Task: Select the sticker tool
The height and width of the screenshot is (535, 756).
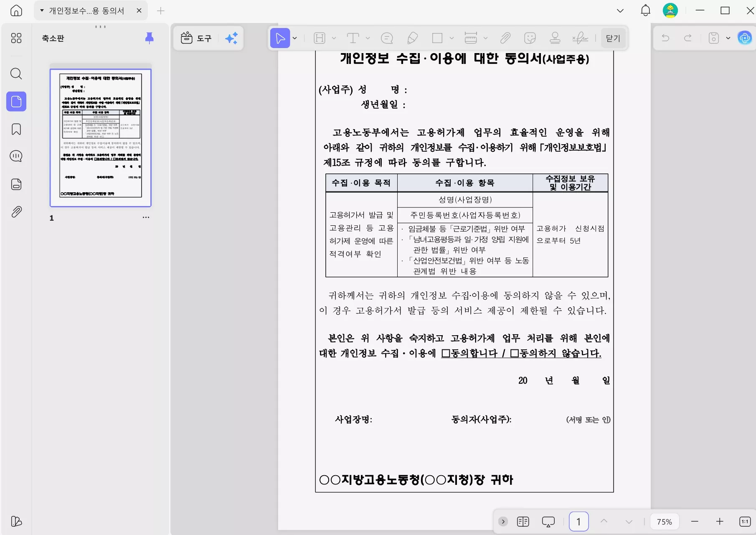Action: [x=530, y=38]
